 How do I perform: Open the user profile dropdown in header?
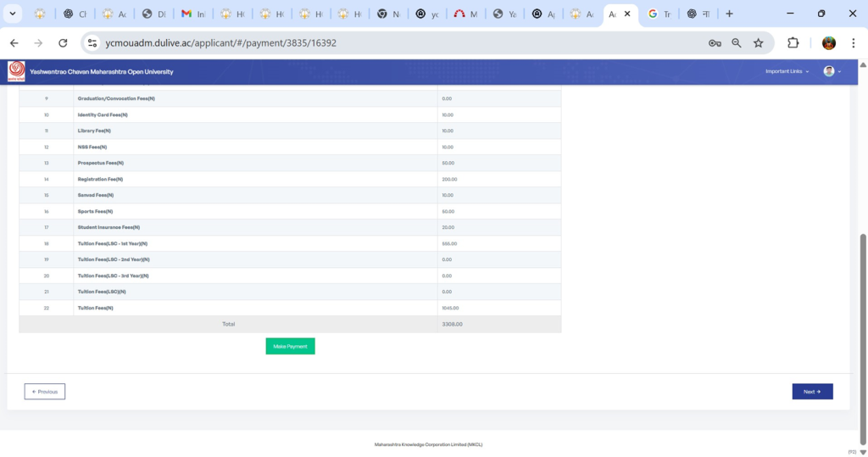[832, 71]
